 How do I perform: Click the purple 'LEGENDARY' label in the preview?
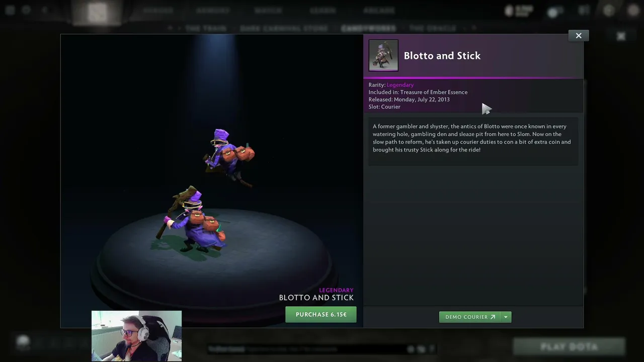coord(336,290)
